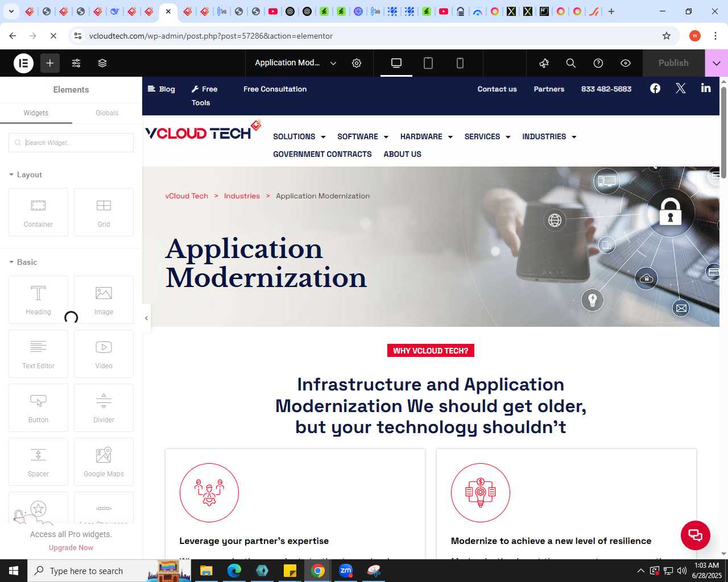
Task: Open Site Settings sliders icon
Action: pos(76,63)
